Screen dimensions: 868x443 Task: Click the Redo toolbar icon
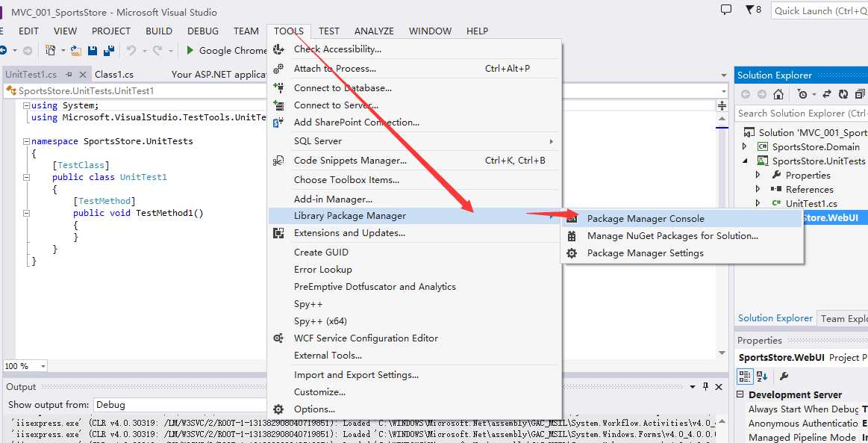tap(157, 50)
